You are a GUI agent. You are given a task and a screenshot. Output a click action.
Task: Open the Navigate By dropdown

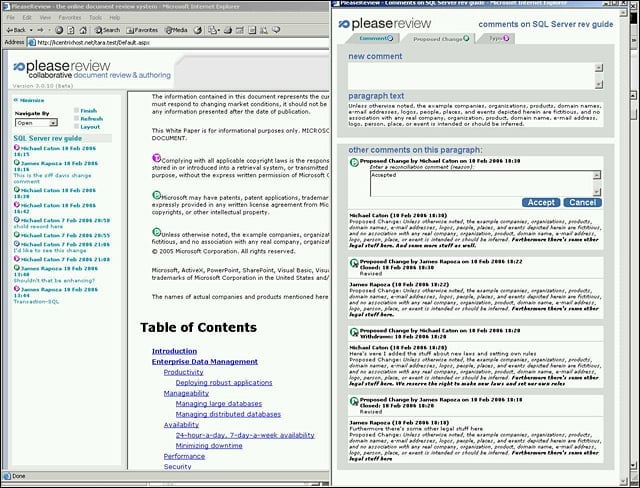coord(36,123)
